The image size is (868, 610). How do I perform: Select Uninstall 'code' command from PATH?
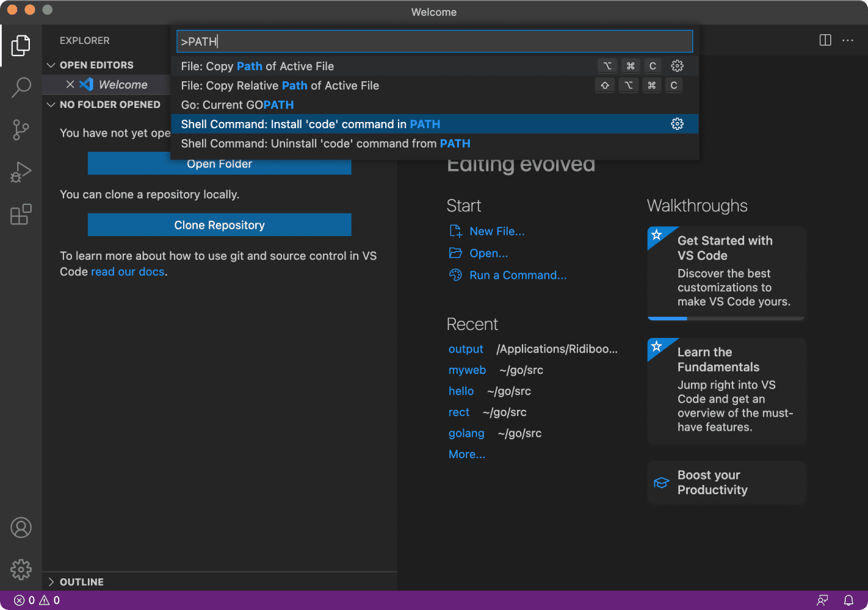[x=435, y=143]
